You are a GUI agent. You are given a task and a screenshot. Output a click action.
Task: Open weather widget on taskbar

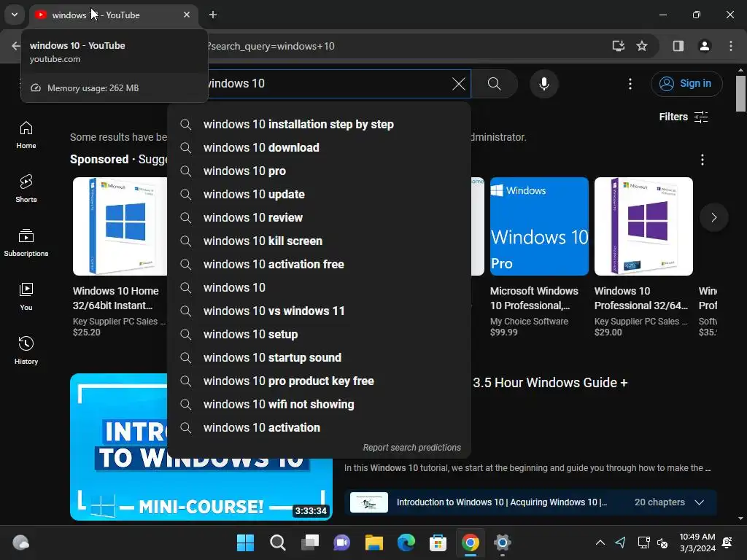pyautogui.click(x=20, y=542)
